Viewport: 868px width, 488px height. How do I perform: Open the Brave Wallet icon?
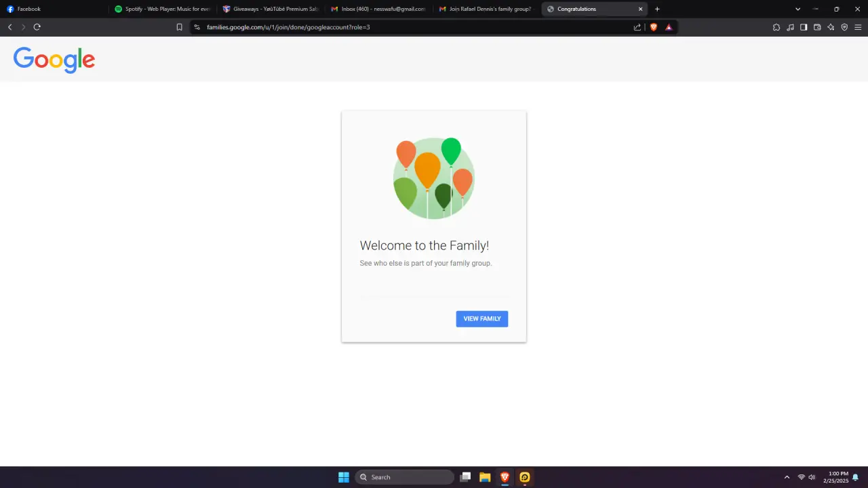tap(817, 27)
